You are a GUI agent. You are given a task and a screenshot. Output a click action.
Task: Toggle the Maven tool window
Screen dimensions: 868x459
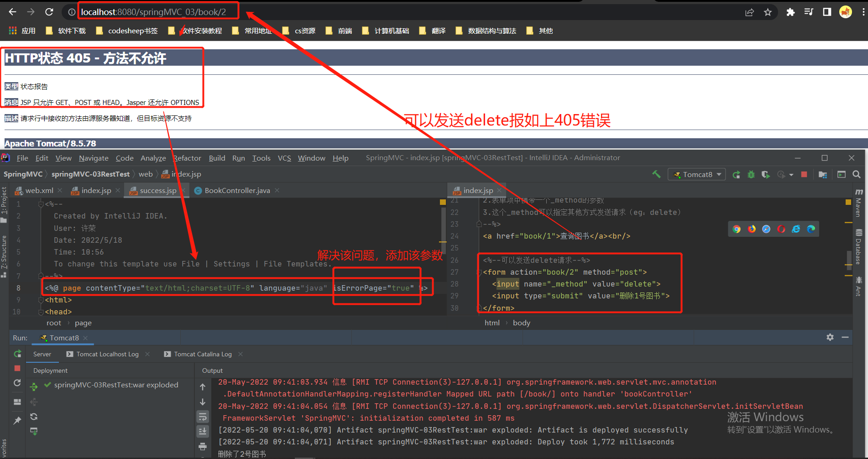pos(858,203)
